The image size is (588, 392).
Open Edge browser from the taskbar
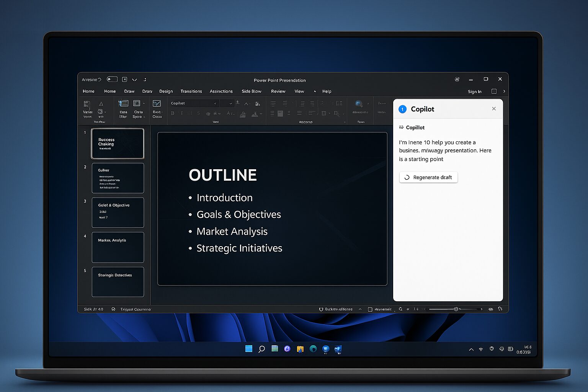pyautogui.click(x=313, y=349)
